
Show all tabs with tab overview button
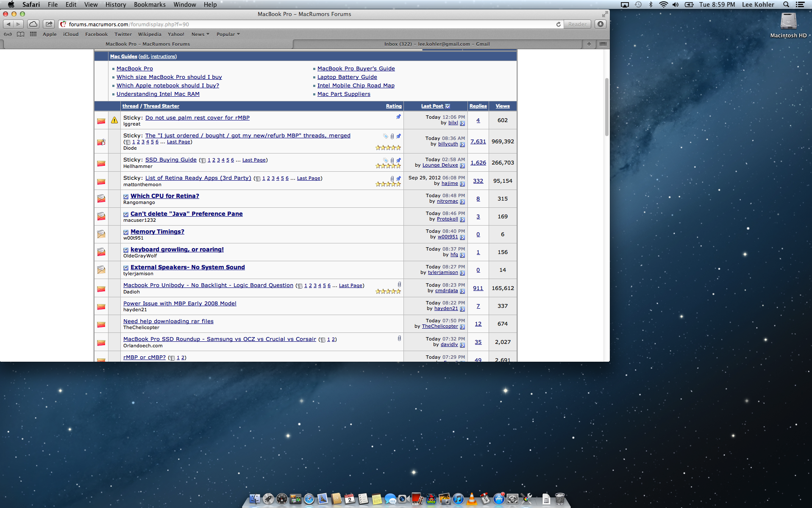pos(603,44)
